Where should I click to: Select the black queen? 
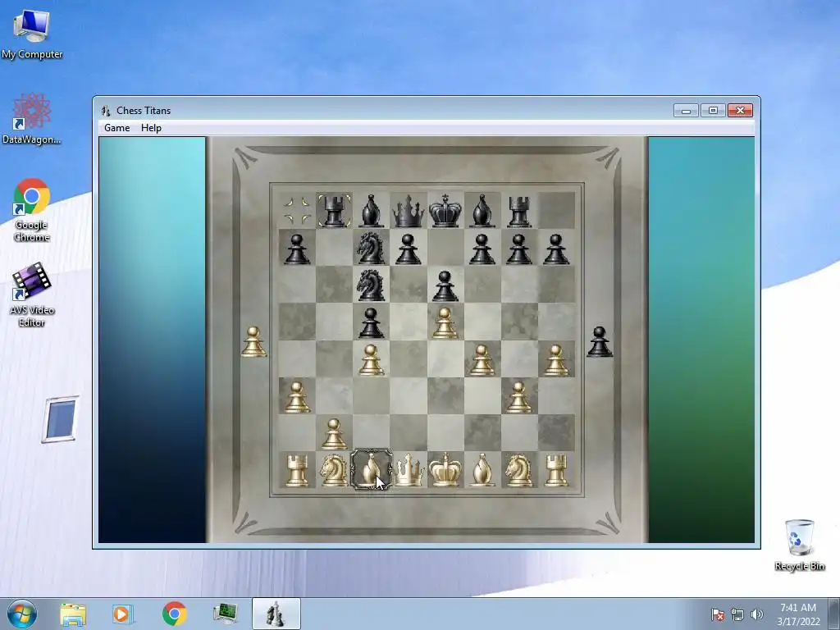409,211
